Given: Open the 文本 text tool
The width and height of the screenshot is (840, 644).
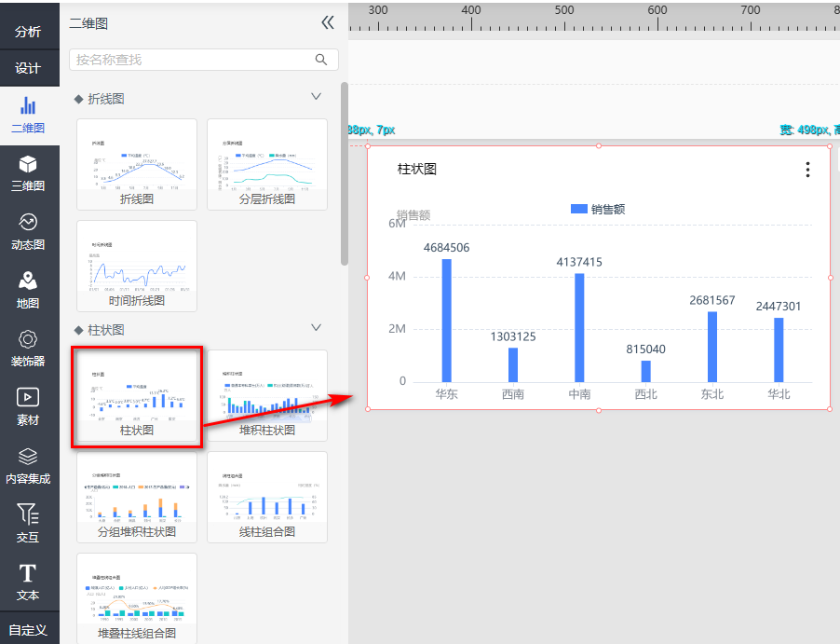Looking at the screenshot, I should [28, 582].
